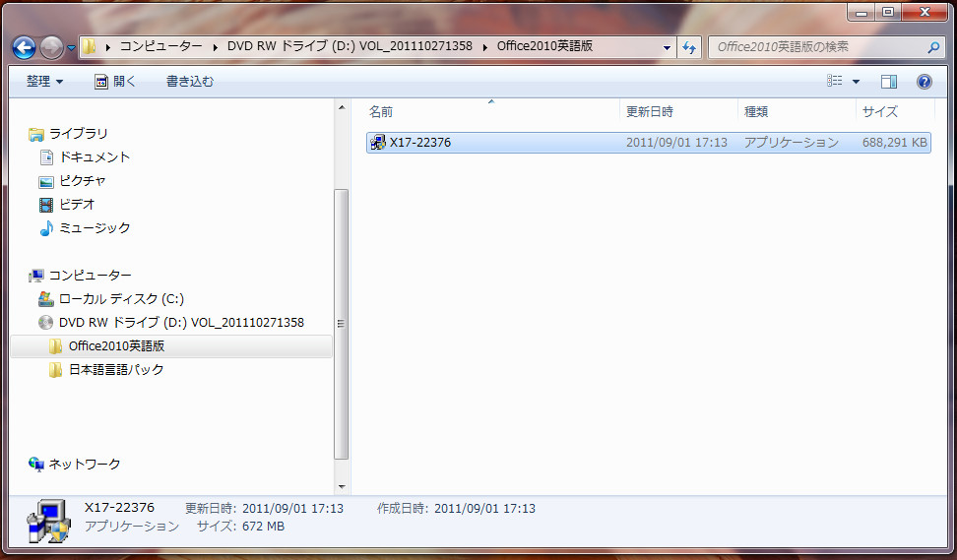Click the local disk C: drive icon

[x=45, y=299]
